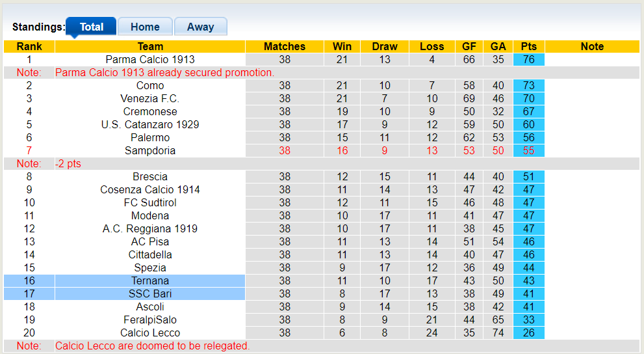Select the Away standings tab
Image resolution: width=644 pixels, height=354 pixels.
[x=200, y=27]
